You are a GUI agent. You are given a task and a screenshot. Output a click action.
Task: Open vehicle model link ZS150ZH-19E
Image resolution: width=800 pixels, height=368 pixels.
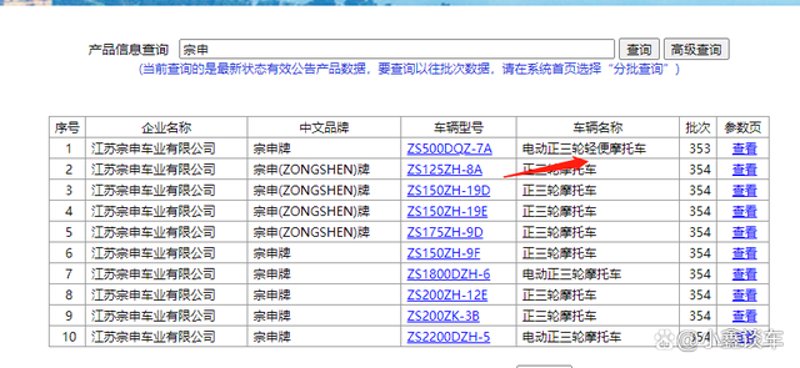447,211
